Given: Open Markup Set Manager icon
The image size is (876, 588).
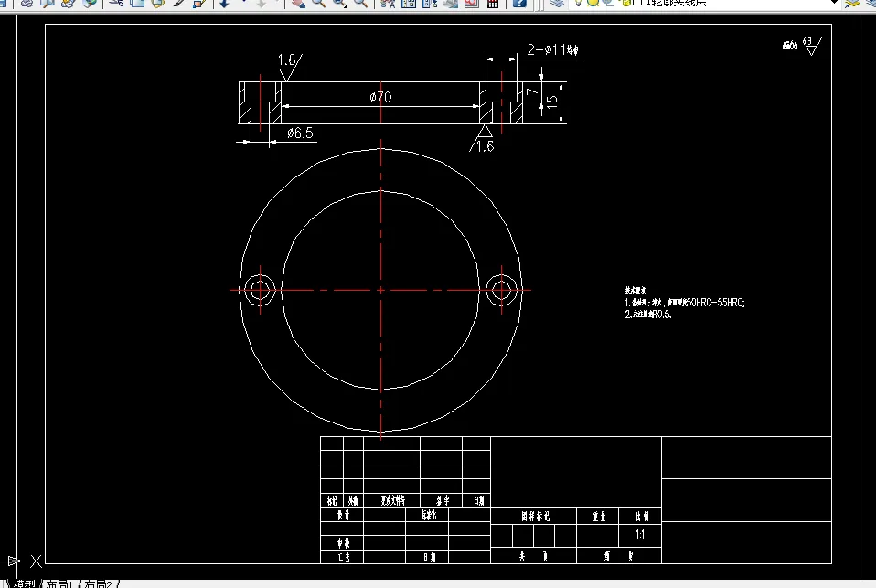Looking at the screenshot, I should (x=472, y=3).
